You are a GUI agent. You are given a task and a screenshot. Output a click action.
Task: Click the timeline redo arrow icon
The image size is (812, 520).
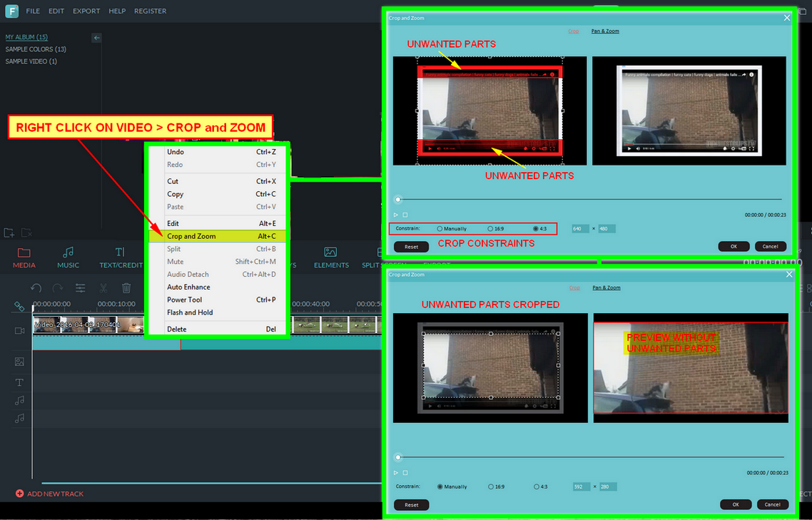pos(58,288)
